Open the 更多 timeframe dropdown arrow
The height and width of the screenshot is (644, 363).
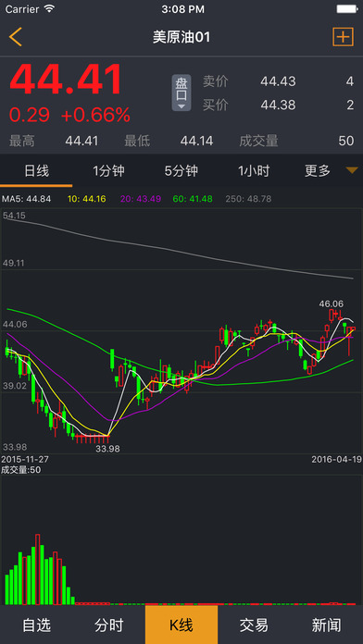click(352, 170)
